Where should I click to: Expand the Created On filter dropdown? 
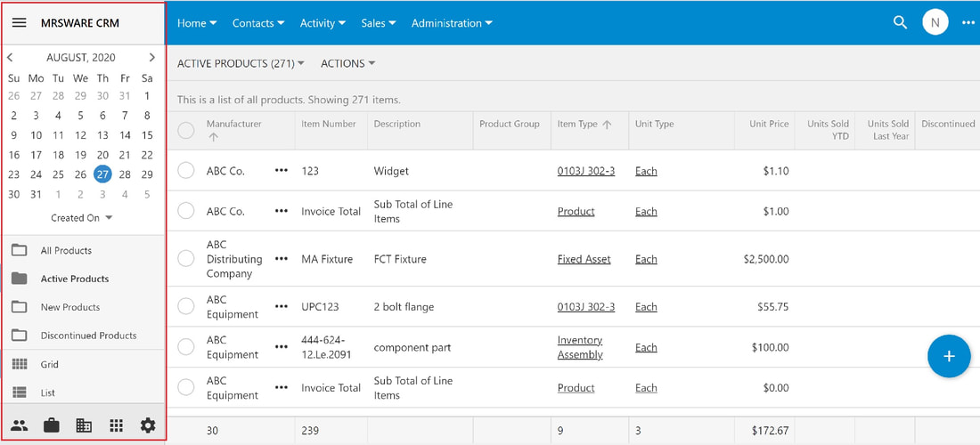81,218
